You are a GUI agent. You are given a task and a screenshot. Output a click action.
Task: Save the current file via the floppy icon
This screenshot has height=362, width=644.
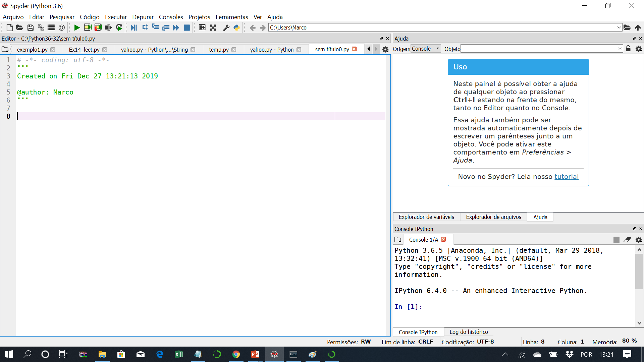tap(30, 27)
